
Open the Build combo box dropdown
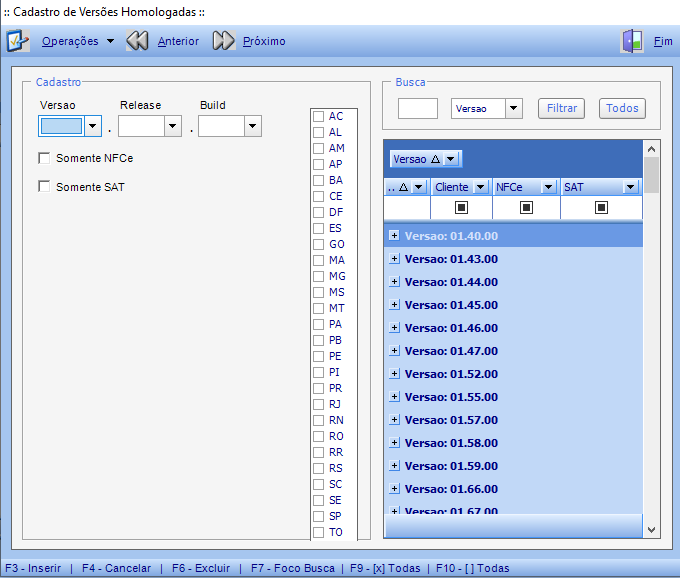tap(252, 126)
